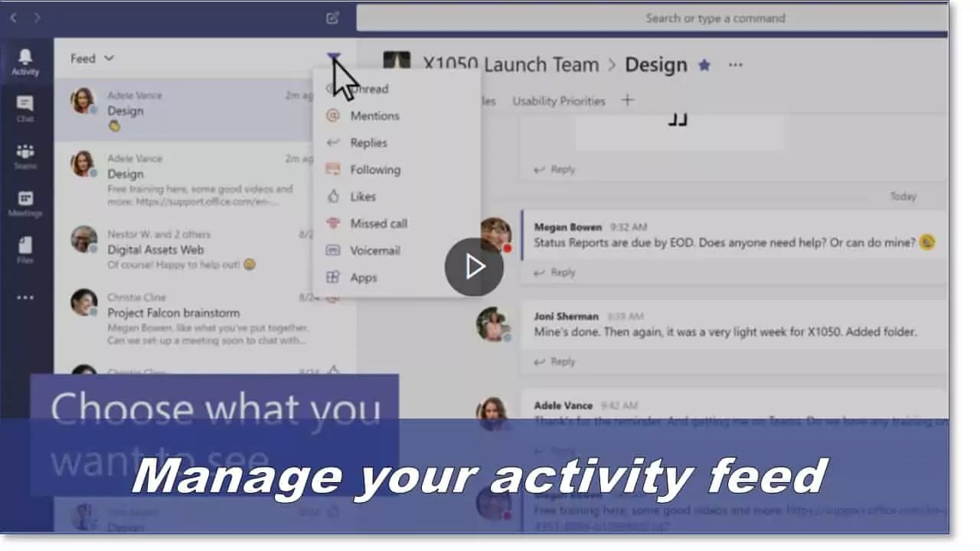Choose Missed call filter option

[x=378, y=223]
